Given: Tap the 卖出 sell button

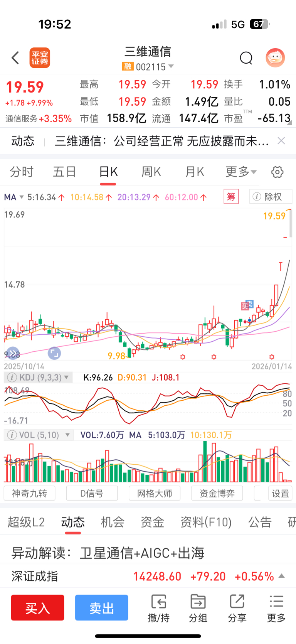Looking at the screenshot, I should (101, 608).
